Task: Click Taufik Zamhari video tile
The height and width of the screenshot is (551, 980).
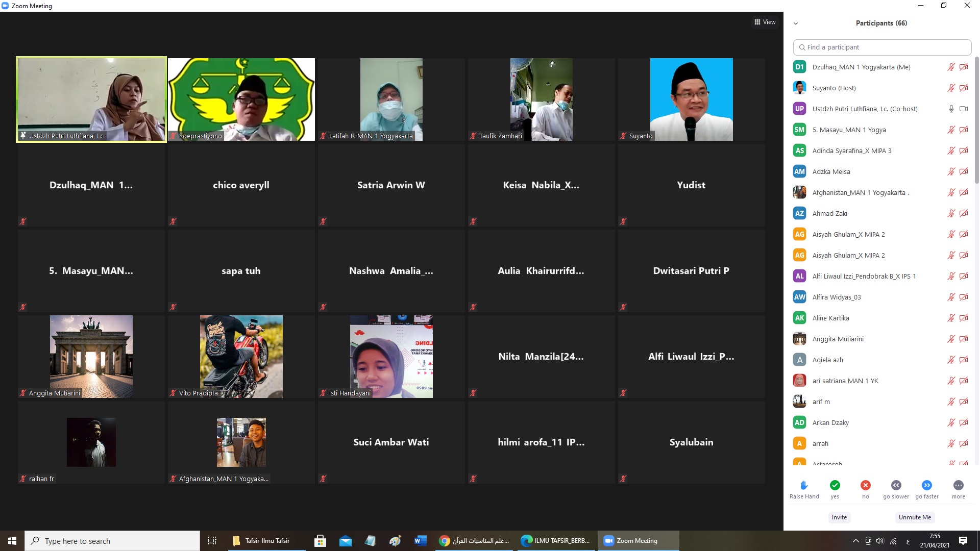Action: tap(542, 99)
